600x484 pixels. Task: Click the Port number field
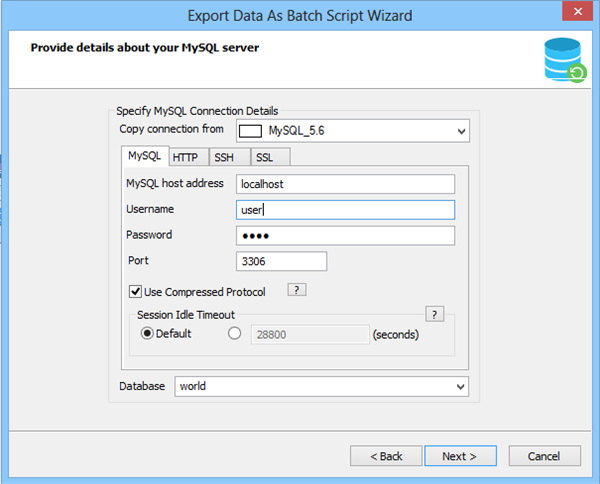click(282, 261)
